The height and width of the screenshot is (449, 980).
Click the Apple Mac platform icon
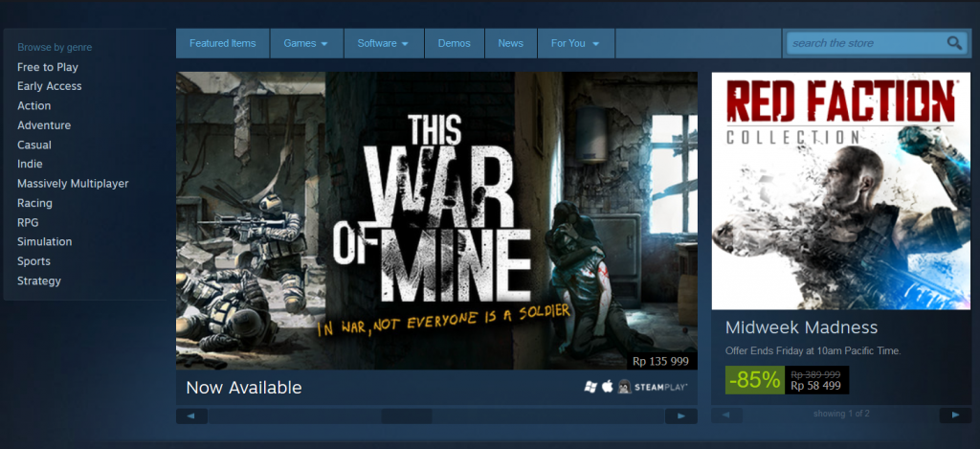pos(607,387)
